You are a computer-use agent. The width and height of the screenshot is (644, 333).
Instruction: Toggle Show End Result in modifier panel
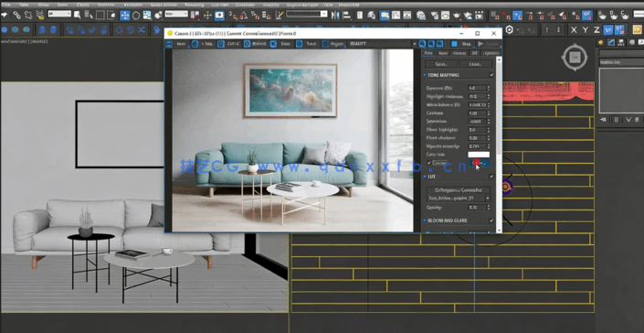[616, 120]
